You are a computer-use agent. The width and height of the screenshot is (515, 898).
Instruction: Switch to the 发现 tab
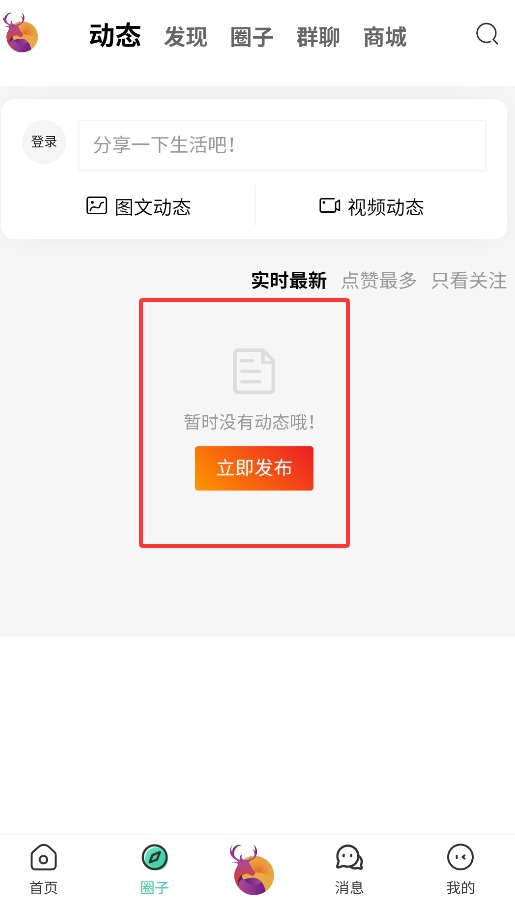(186, 37)
